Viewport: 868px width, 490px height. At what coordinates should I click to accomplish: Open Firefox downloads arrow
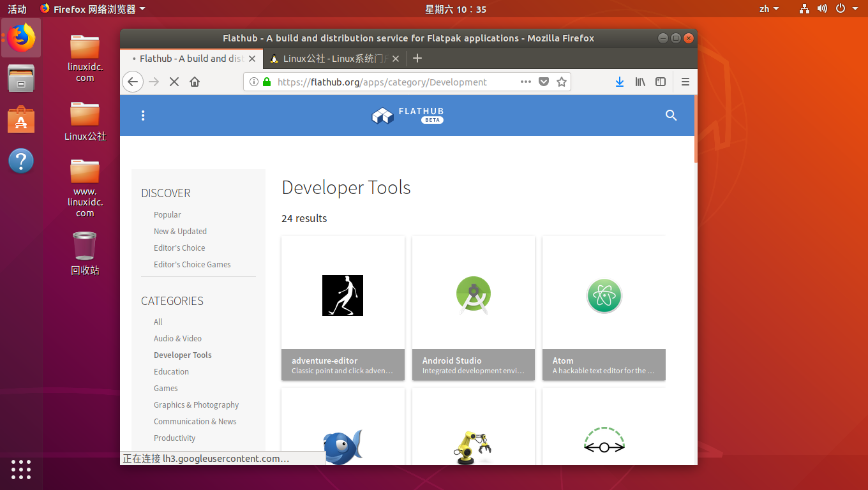point(619,82)
